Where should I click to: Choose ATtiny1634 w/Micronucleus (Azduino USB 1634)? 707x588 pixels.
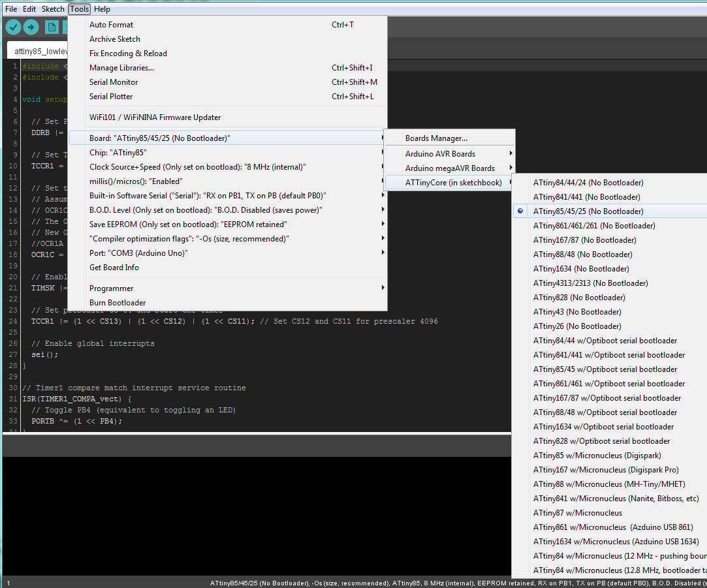(x=610, y=542)
